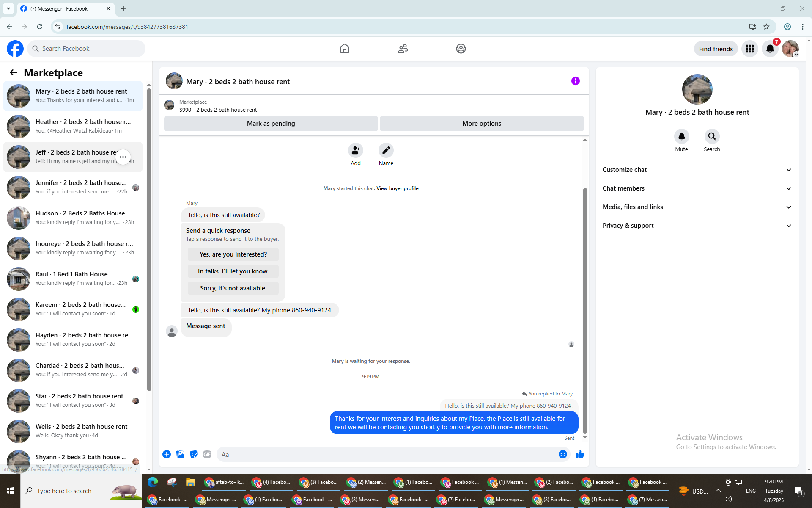Attach a photo with image icon
This screenshot has width=812, height=508.
pos(180,454)
